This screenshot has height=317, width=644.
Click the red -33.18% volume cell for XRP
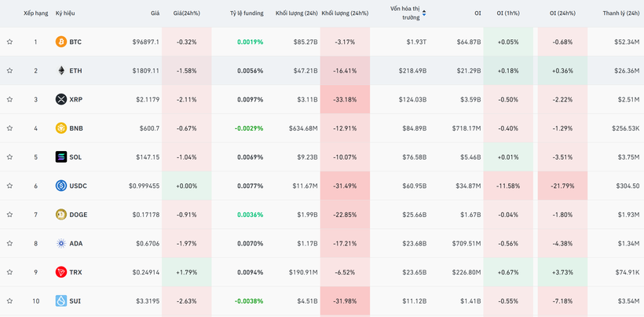point(345,100)
